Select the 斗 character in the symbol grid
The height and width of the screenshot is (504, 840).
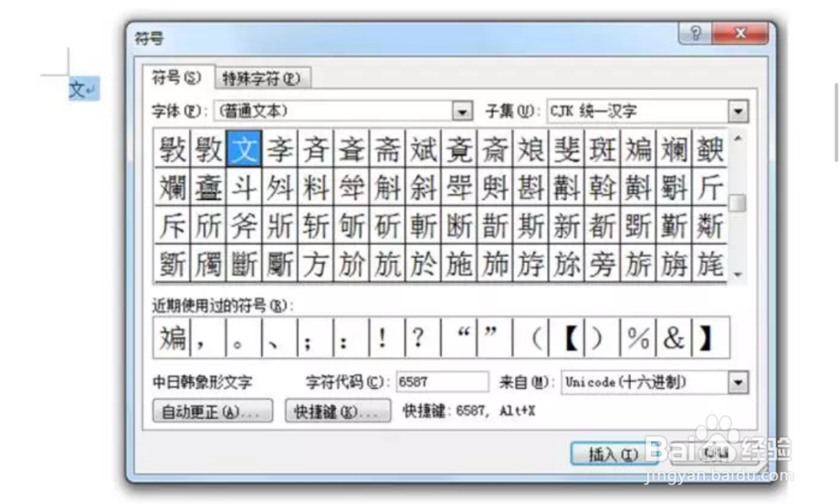pos(243,186)
